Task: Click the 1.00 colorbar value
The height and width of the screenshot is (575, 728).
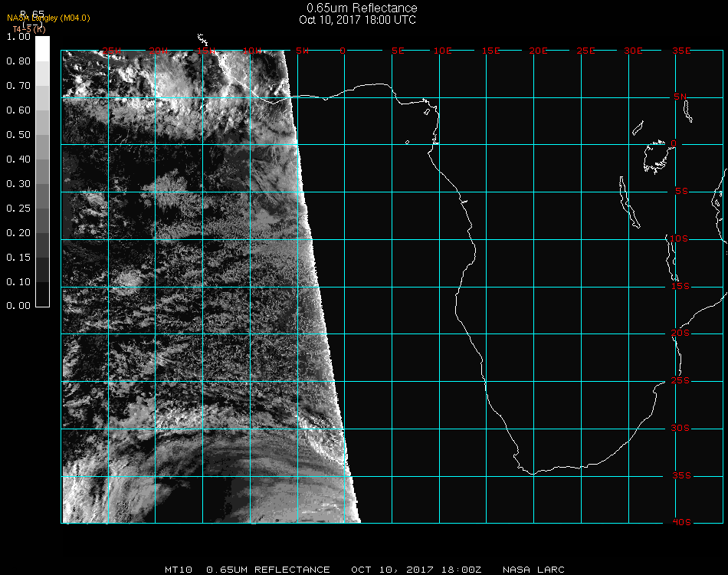Action: point(18,37)
